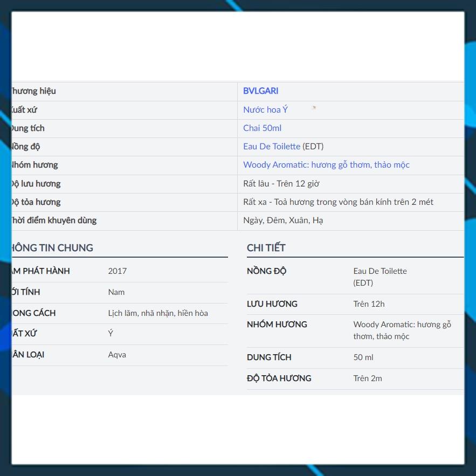476x476 pixels.
Task: Click the gender value 'Nam'
Action: 116,292
